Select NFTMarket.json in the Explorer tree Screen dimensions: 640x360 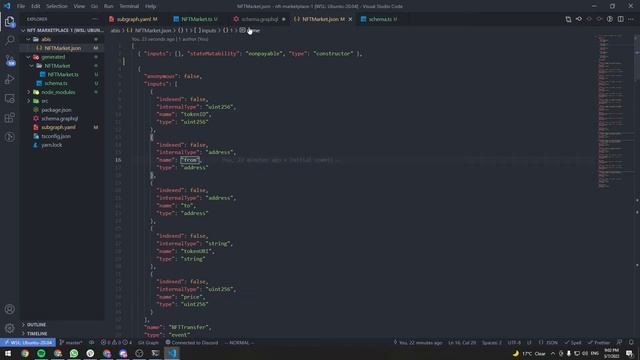click(x=62, y=48)
